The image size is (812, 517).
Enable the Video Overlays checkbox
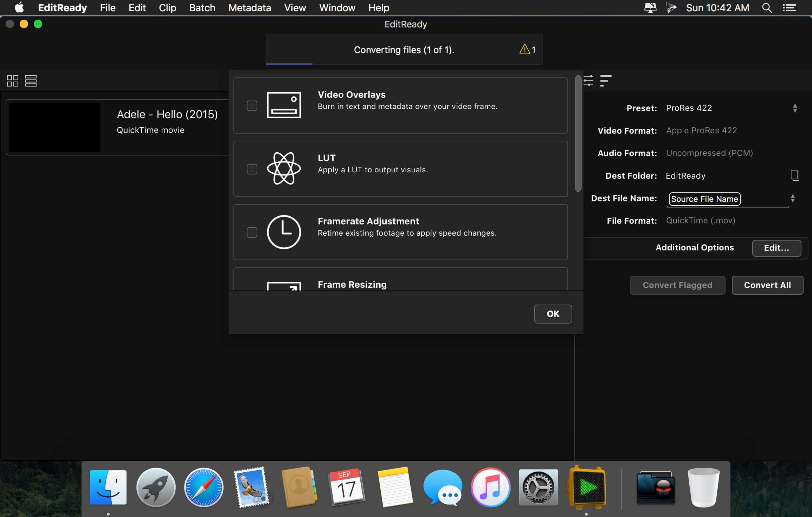click(252, 106)
